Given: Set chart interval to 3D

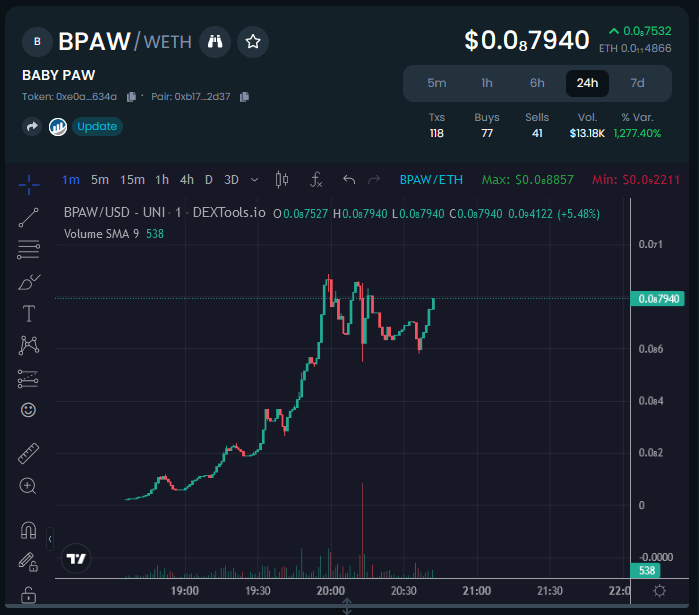Looking at the screenshot, I should point(231,180).
